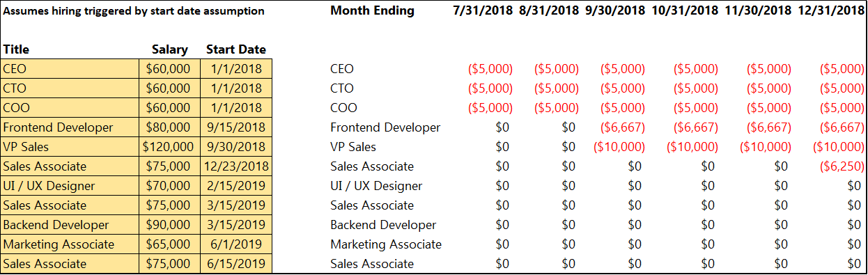Select the Start Date column header
Viewport: 868px width, 275px height.
click(x=236, y=49)
